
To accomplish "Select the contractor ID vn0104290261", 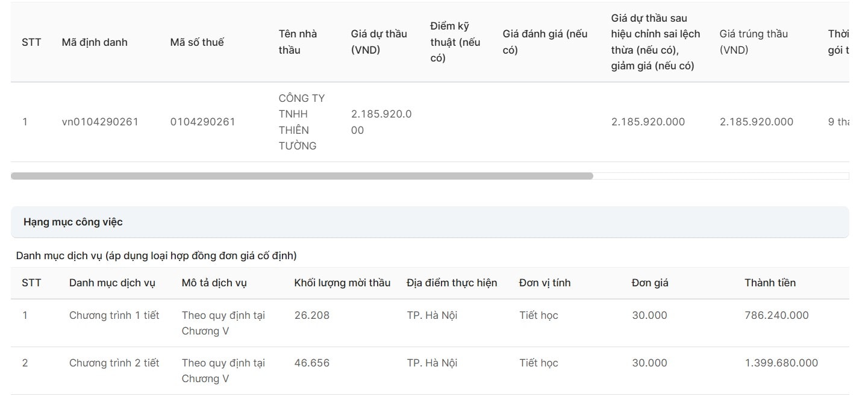I will click(x=100, y=122).
